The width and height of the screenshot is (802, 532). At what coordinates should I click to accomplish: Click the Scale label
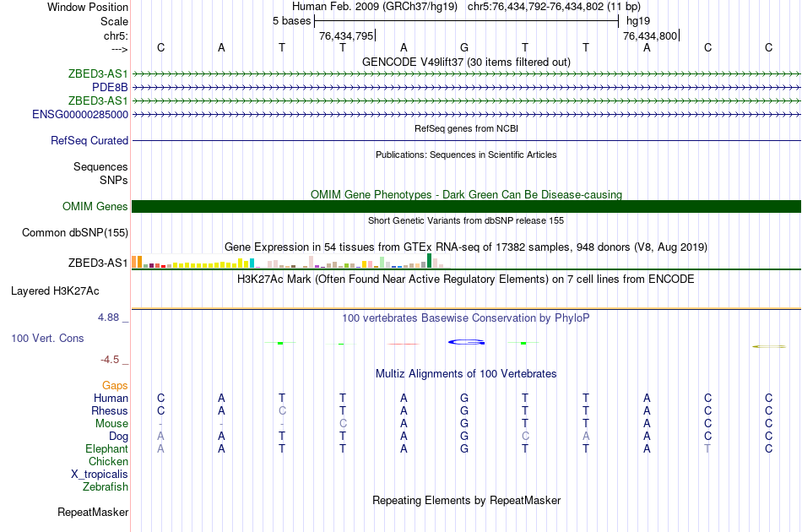(x=114, y=21)
